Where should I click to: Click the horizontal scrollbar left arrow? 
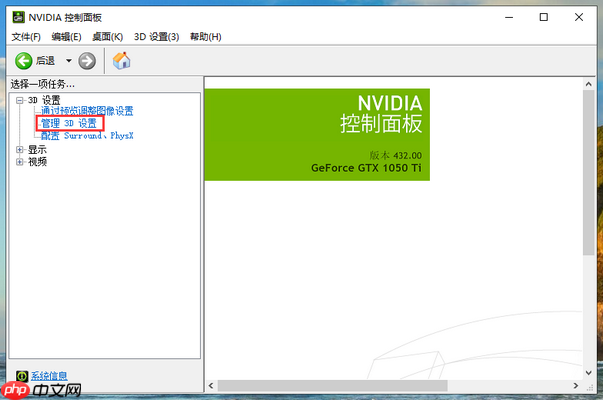[x=211, y=385]
